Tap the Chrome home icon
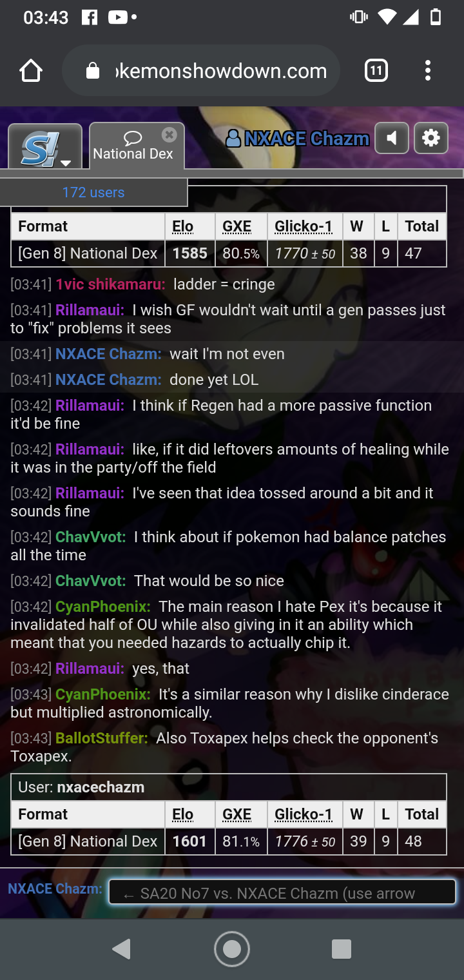This screenshot has width=464, height=980. point(31,71)
